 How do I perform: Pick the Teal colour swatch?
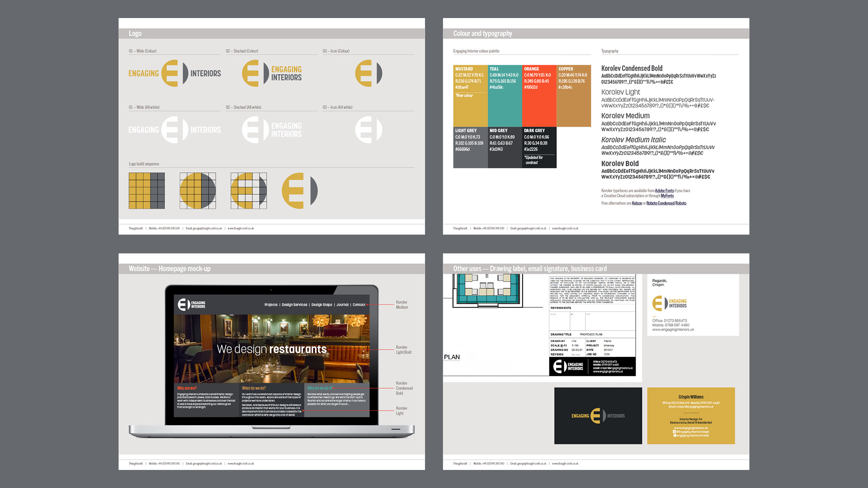point(505,96)
